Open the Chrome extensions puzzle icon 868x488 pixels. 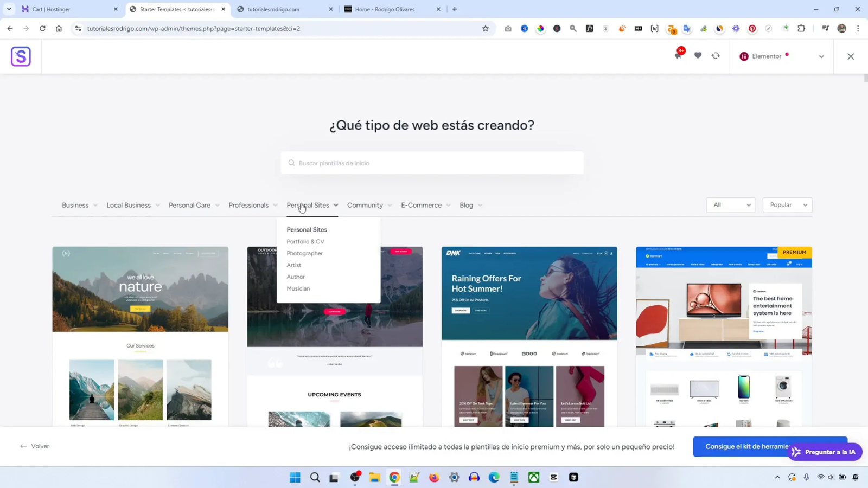point(801,29)
